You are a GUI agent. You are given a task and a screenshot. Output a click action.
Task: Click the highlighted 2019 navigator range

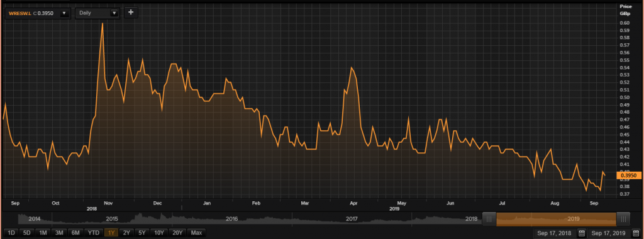(556, 220)
